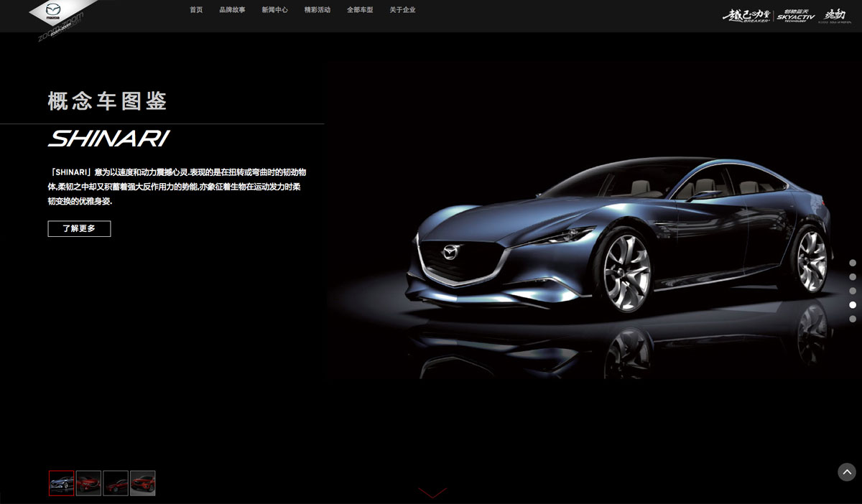Select the second page-section dot
The image size is (862, 504).
[853, 276]
